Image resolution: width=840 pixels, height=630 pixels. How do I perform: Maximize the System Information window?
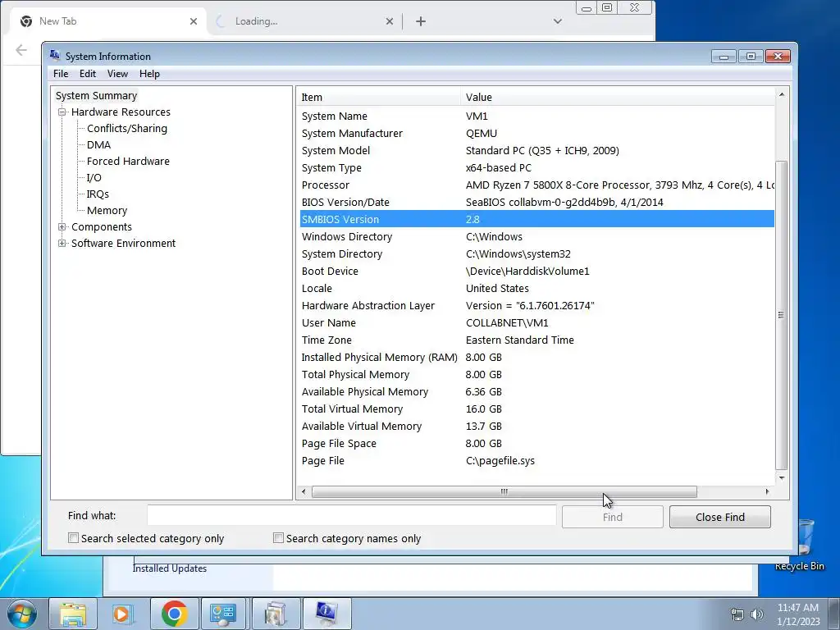tap(751, 57)
